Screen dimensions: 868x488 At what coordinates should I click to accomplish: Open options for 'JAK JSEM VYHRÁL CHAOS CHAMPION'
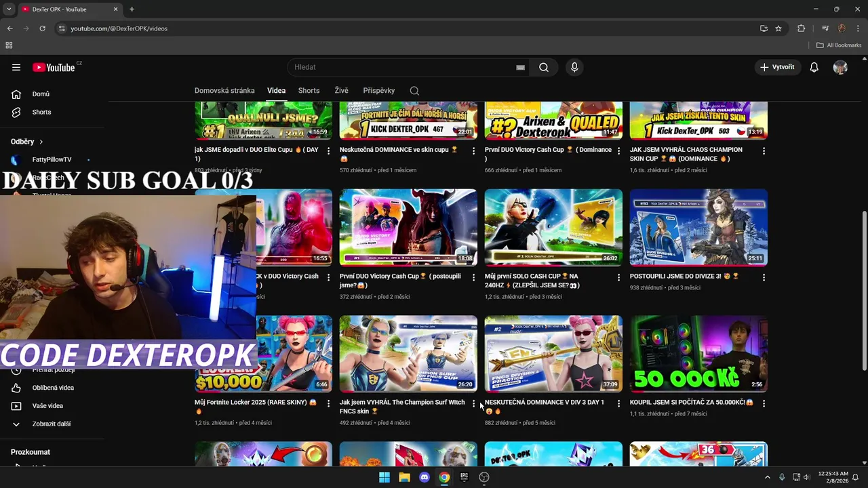(764, 150)
